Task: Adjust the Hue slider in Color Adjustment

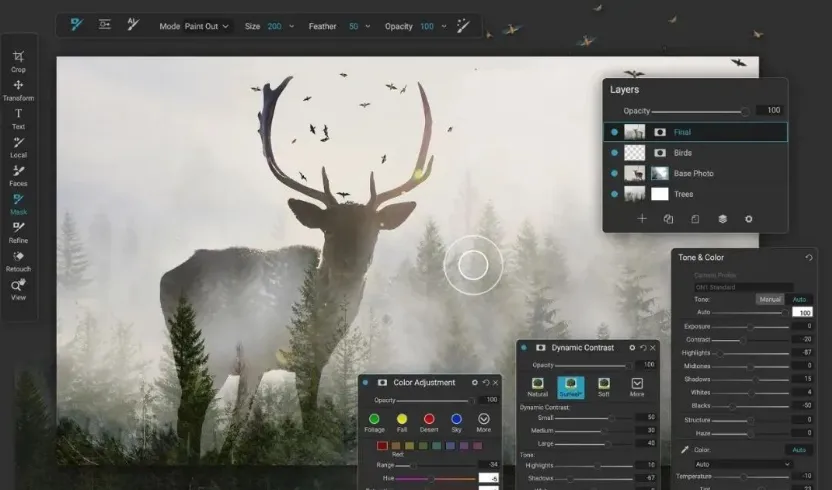Action: point(435,478)
